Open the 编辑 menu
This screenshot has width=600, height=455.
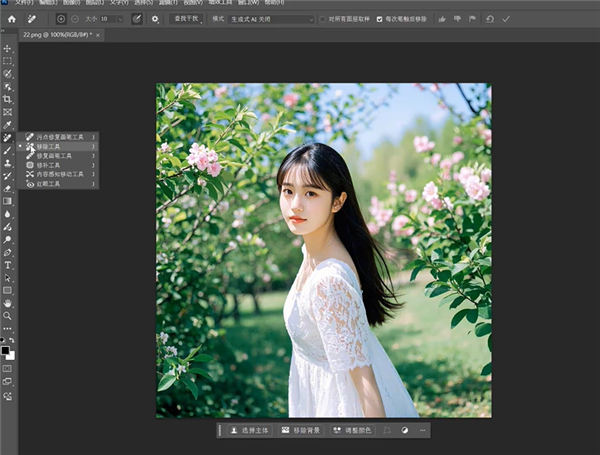(48, 2)
